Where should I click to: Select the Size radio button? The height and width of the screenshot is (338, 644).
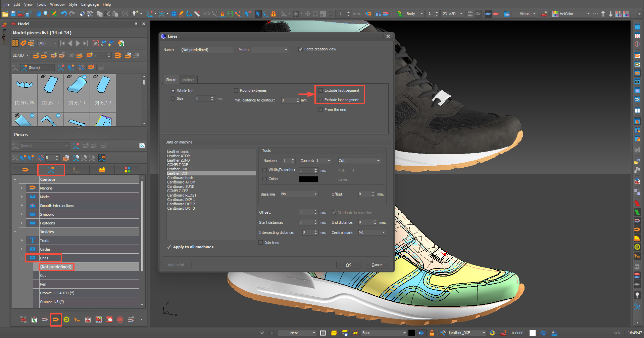(x=173, y=99)
